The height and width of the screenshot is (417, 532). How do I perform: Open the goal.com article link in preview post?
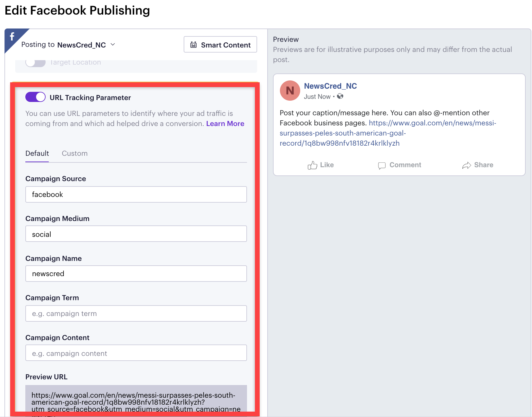tap(388, 133)
